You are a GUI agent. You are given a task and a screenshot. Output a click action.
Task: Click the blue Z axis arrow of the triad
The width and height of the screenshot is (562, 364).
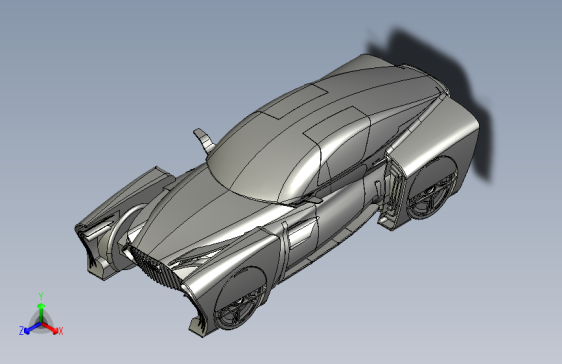click(x=33, y=328)
